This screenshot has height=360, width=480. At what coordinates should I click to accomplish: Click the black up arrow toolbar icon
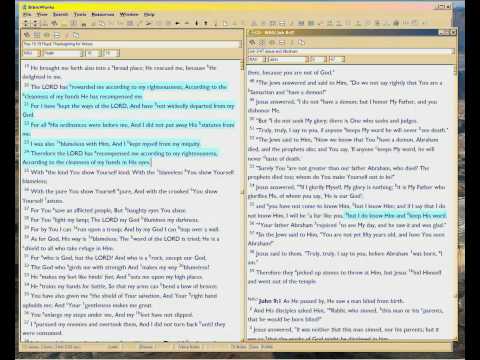pyautogui.click(x=206, y=23)
